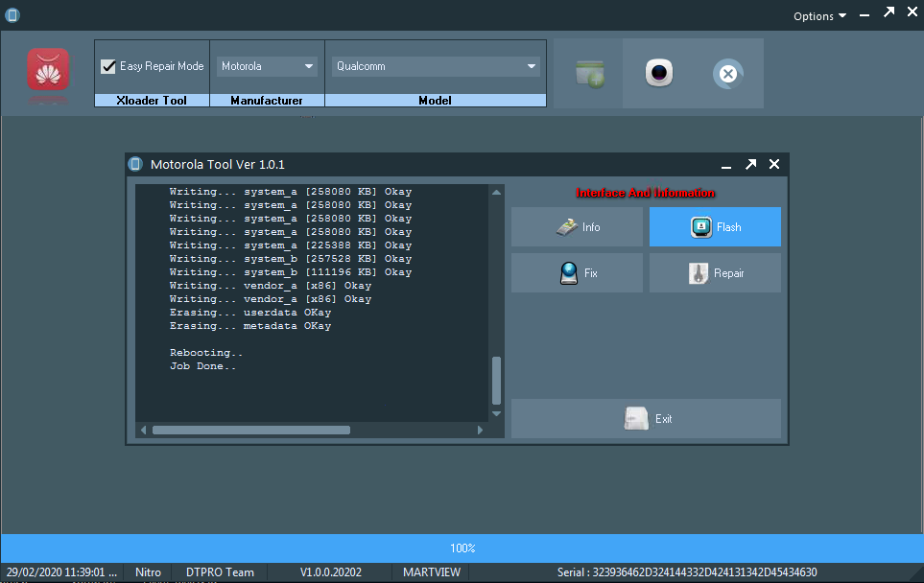
Task: Click the date and time status entry
Action: click(x=61, y=571)
